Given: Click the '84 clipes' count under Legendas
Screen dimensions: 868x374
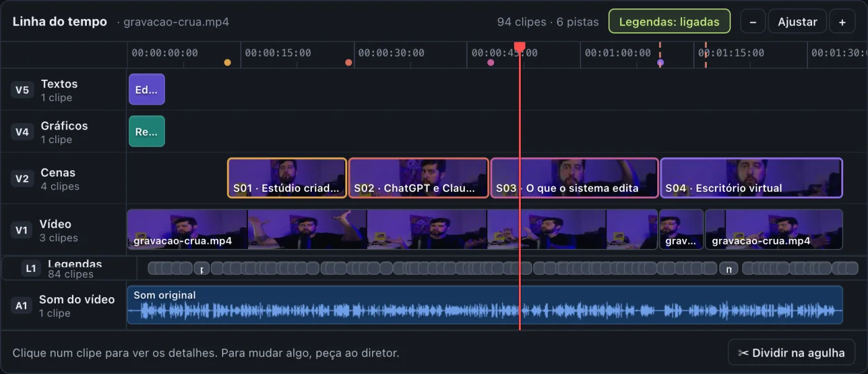Looking at the screenshot, I should (71, 274).
